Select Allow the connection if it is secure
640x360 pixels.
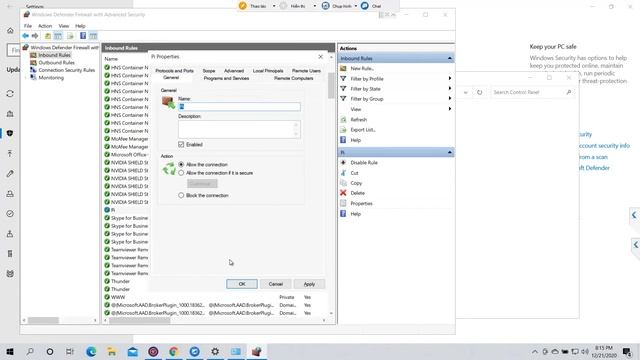(x=181, y=173)
